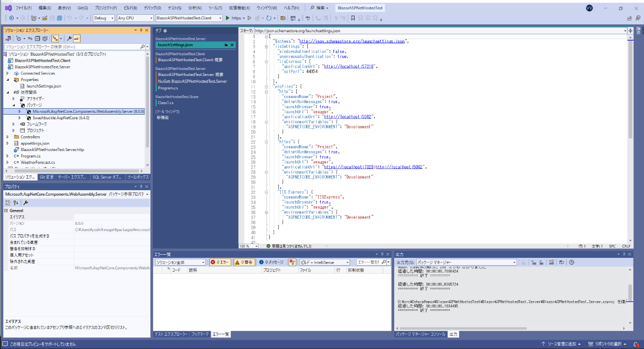Click the gear settings icon beside タブ header
The width and height of the screenshot is (644, 349).
pyautogui.click(x=165, y=30)
